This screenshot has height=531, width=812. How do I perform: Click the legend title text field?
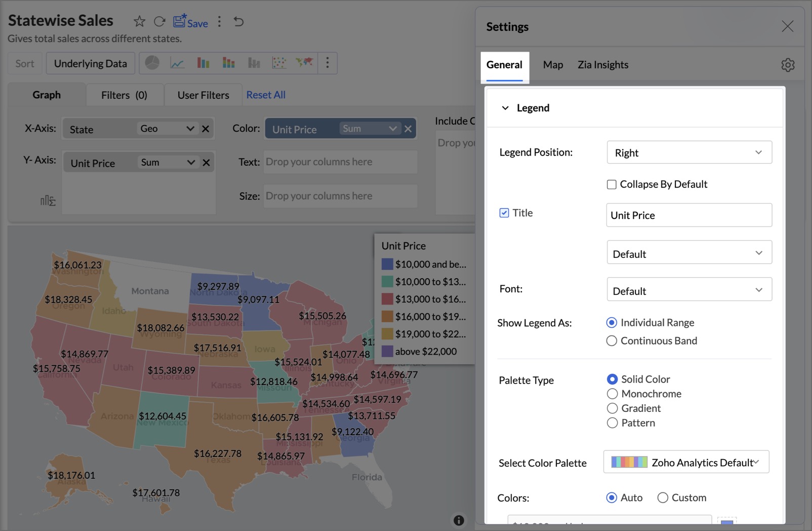(x=688, y=215)
